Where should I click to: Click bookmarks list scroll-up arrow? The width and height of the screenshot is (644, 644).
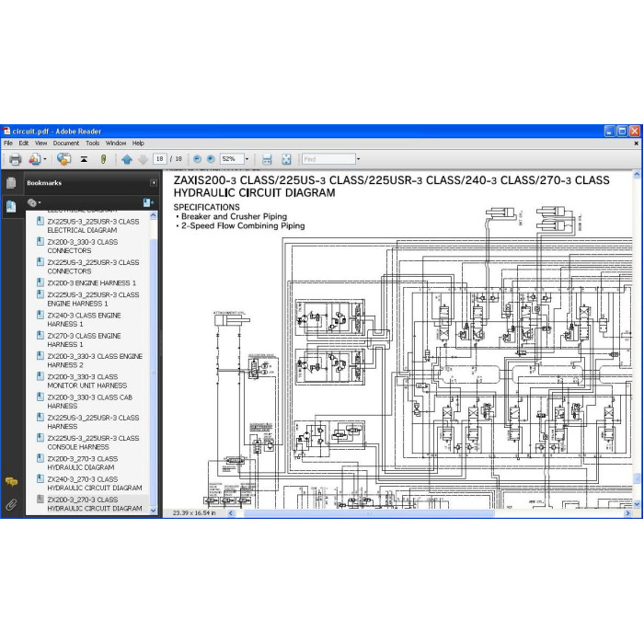(x=154, y=215)
